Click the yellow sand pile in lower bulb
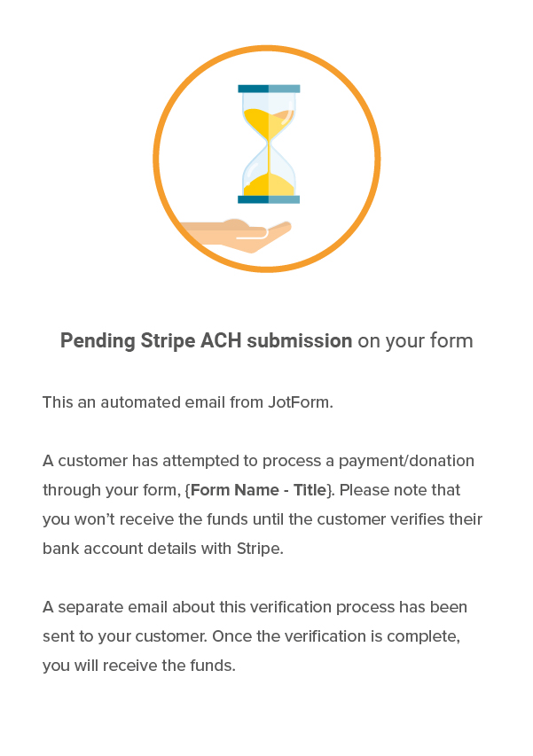Viewport: 533px width, 756px height. coord(269,185)
